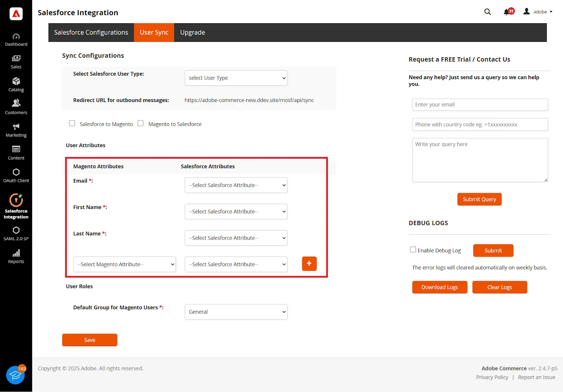Open the SAML 2.0 SP sidebar item
Viewport: 563px width, 392px height.
click(16, 234)
